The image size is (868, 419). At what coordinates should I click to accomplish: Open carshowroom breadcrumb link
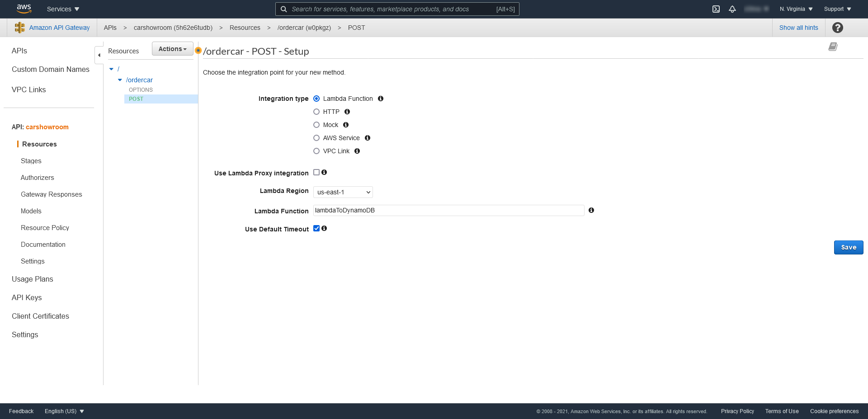click(x=173, y=28)
